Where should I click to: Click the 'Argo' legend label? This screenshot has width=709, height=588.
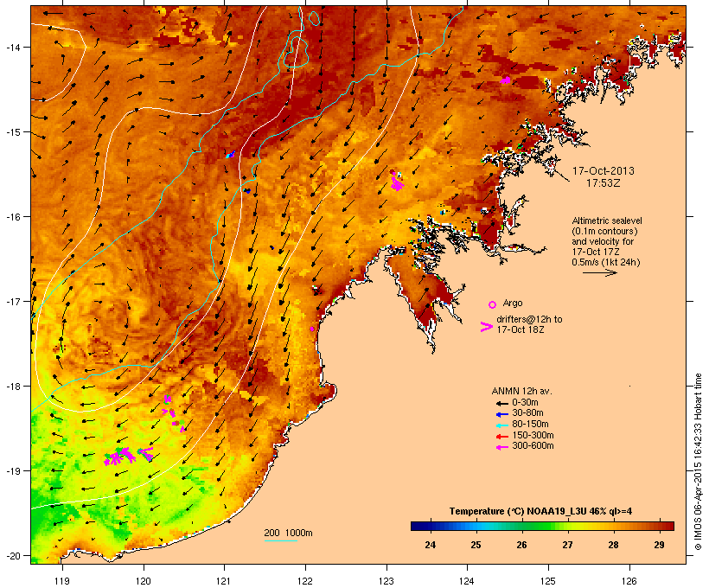tap(513, 303)
